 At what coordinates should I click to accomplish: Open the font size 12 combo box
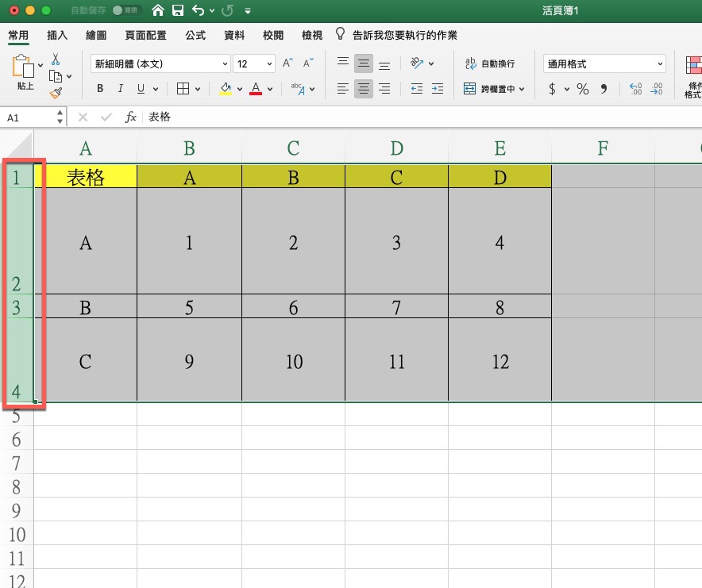pos(254,63)
